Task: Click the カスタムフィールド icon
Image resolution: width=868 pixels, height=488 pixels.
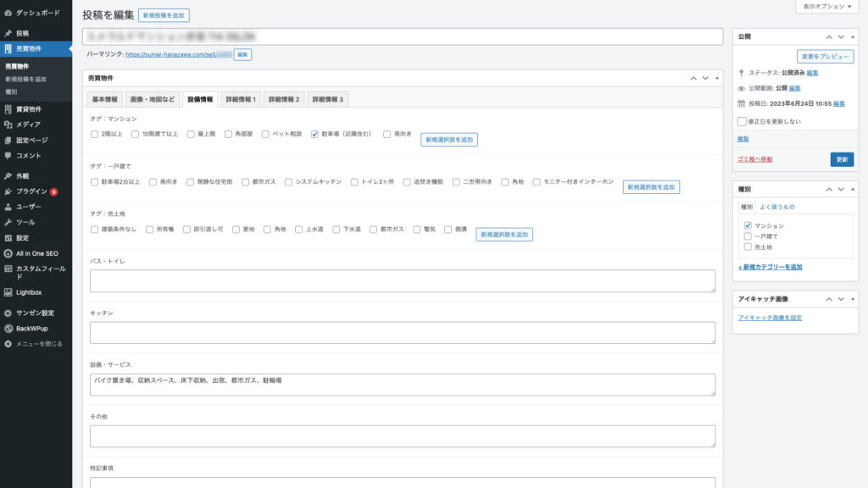Action: (x=8, y=269)
